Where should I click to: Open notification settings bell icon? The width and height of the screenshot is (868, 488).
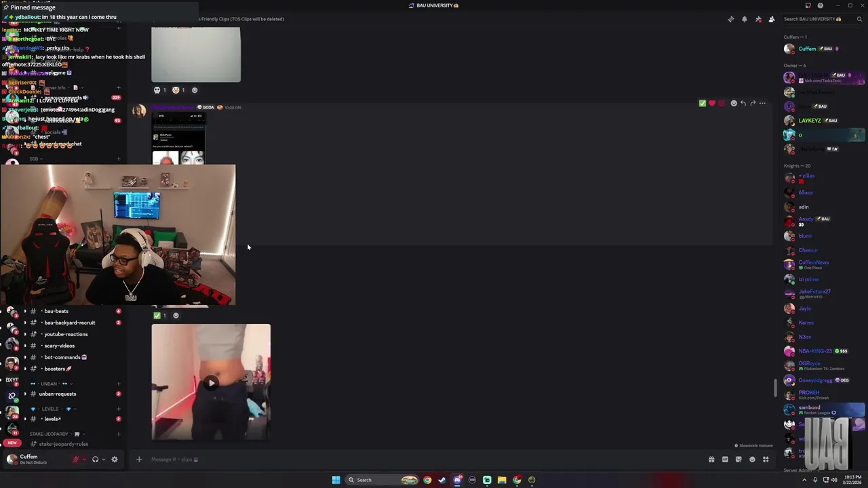point(745,19)
